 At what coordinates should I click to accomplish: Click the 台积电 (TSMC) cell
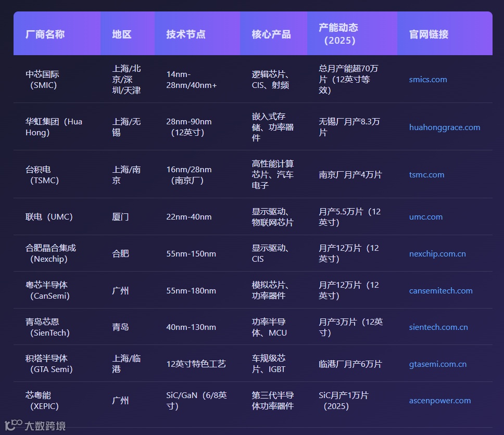[x=57, y=174]
